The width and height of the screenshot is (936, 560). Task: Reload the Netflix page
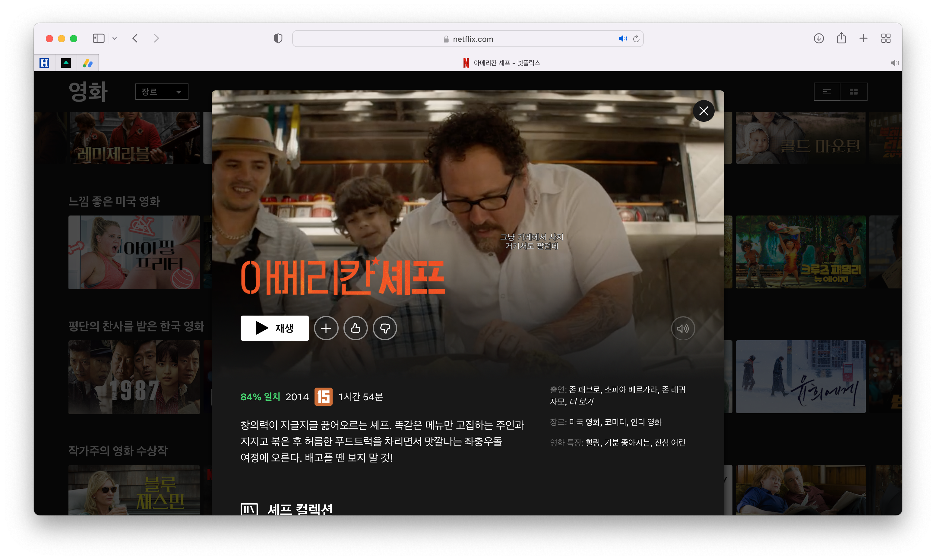[x=636, y=39]
